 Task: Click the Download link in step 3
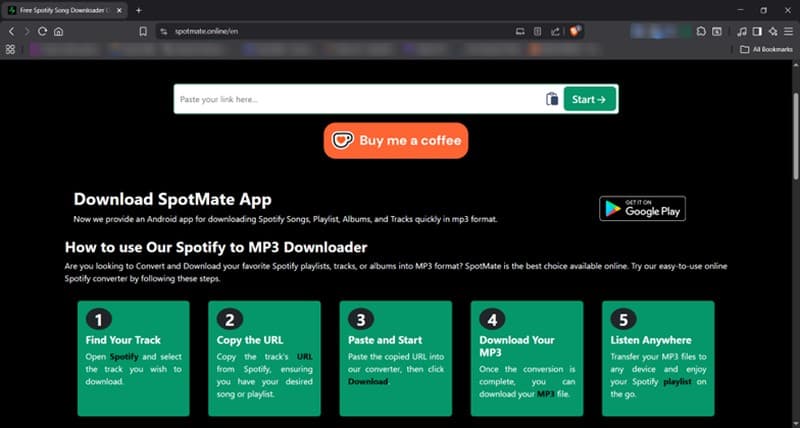(x=368, y=382)
